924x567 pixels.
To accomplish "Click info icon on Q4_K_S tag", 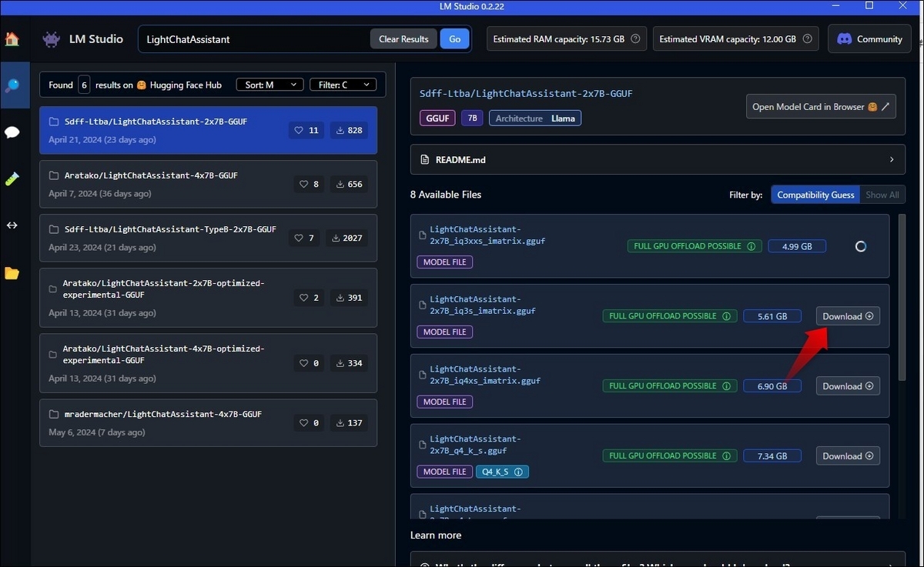I will tap(518, 472).
